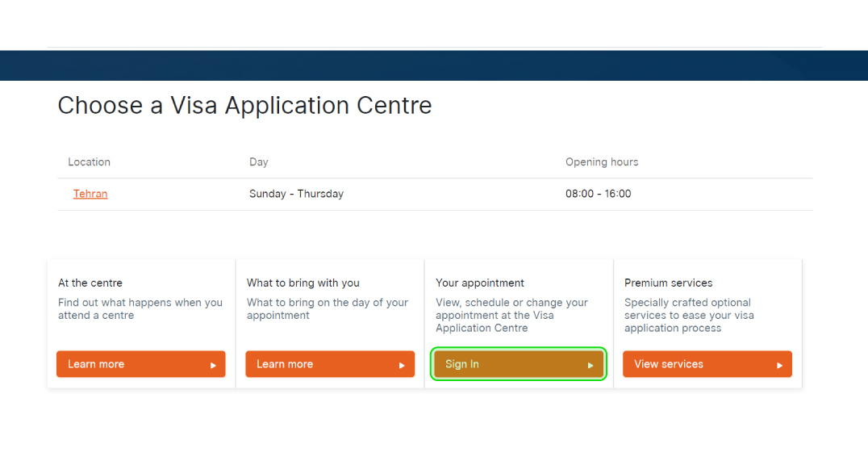Select the Day column header
Screen dimensions: 868x461
pyautogui.click(x=258, y=162)
